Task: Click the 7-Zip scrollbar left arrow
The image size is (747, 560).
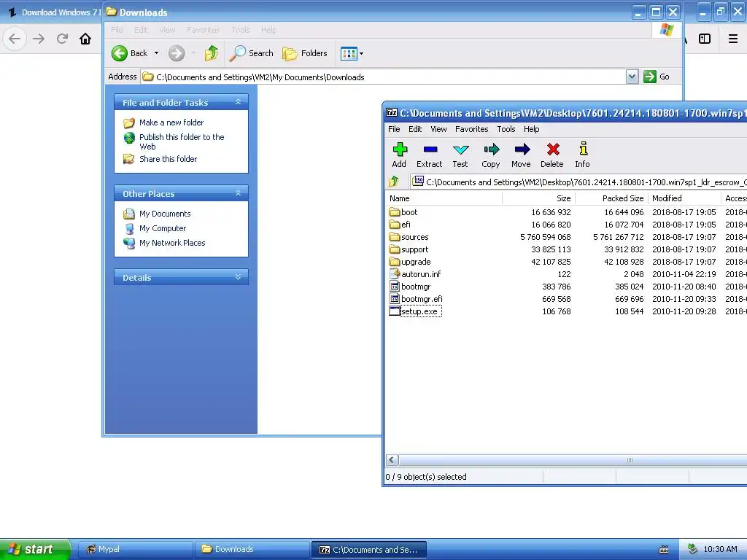Action: (x=392, y=460)
